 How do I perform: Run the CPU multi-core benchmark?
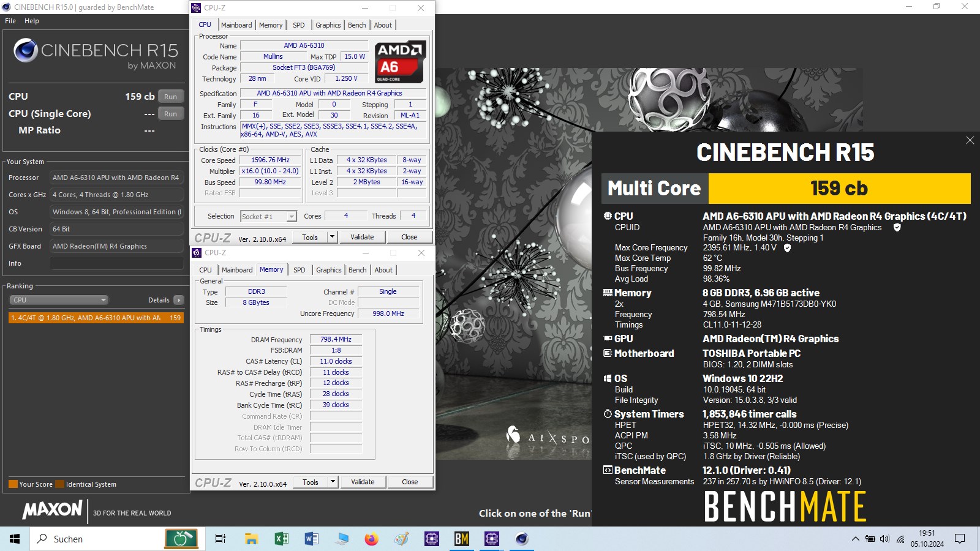tap(171, 97)
